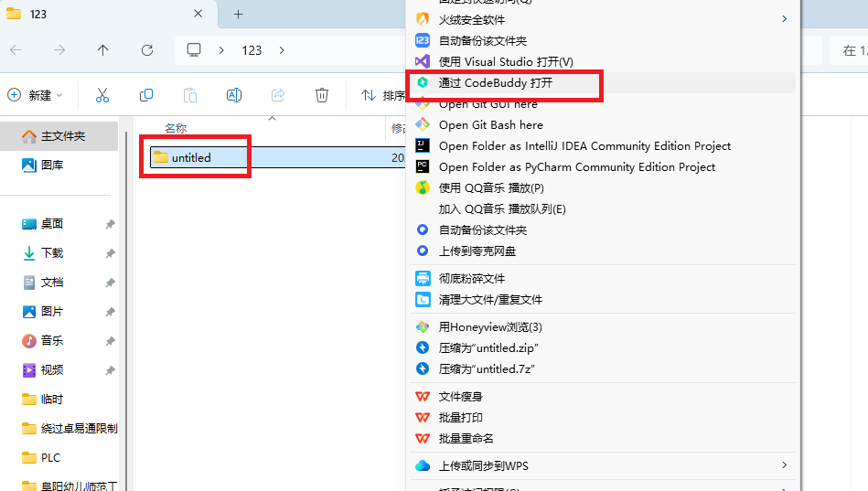Click the Cut scissors icon
The width and height of the screenshot is (868, 491).
(102, 95)
